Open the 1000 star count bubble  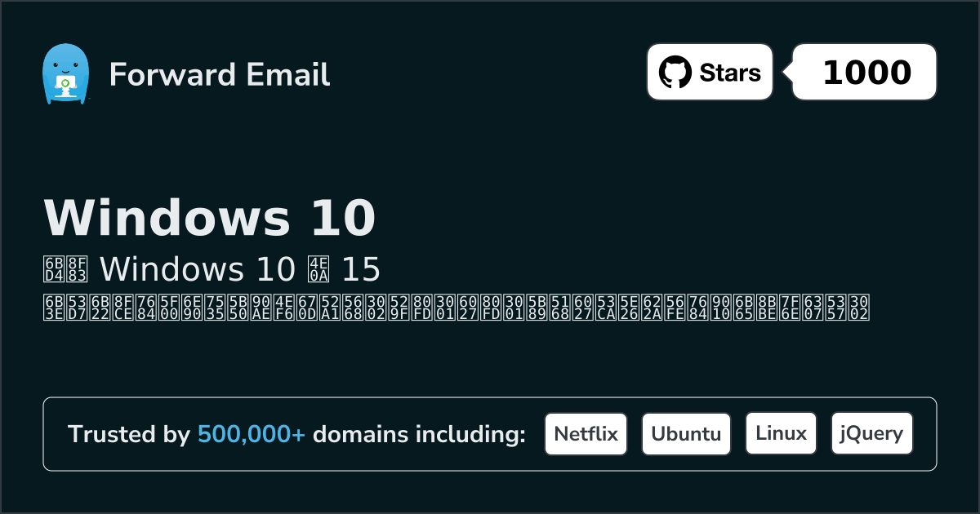click(866, 73)
